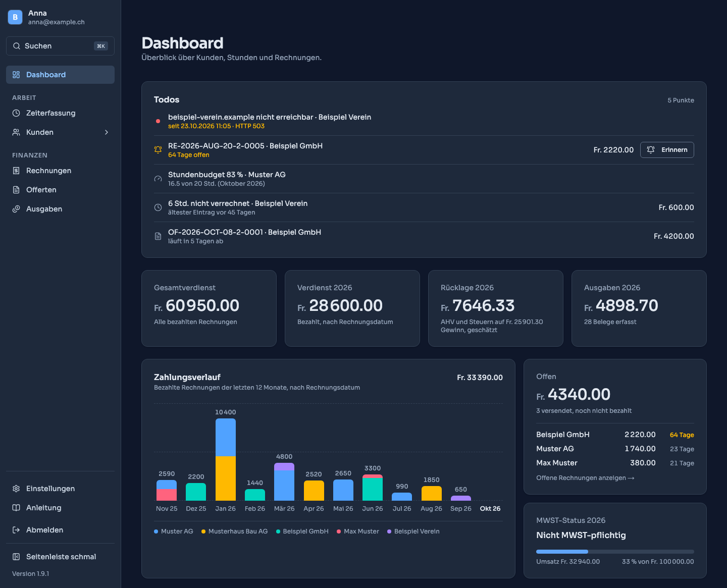Click the Beispiel Verein legend entry
The width and height of the screenshot is (727, 588).
coord(413,531)
